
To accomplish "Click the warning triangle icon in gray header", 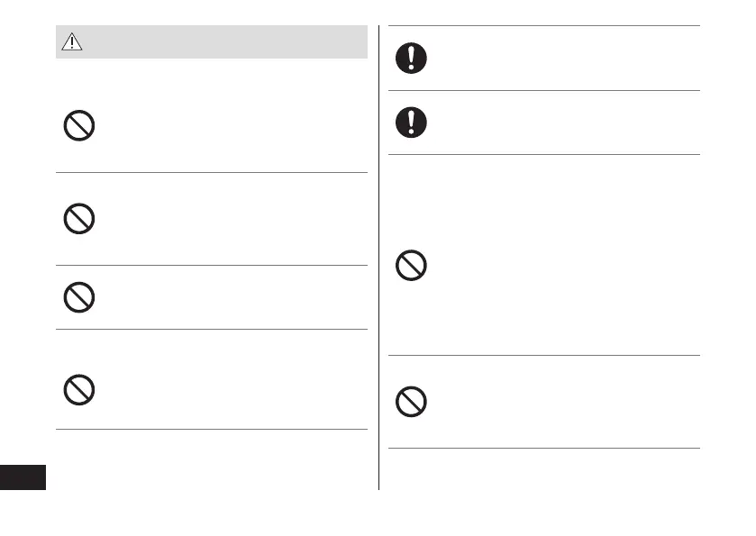I will pyautogui.click(x=71, y=41).
